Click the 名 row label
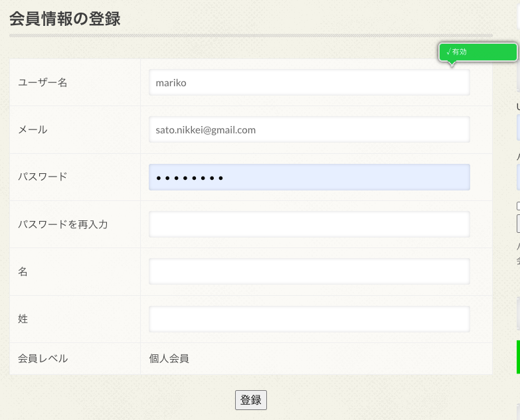The width and height of the screenshot is (520, 420). point(23,271)
